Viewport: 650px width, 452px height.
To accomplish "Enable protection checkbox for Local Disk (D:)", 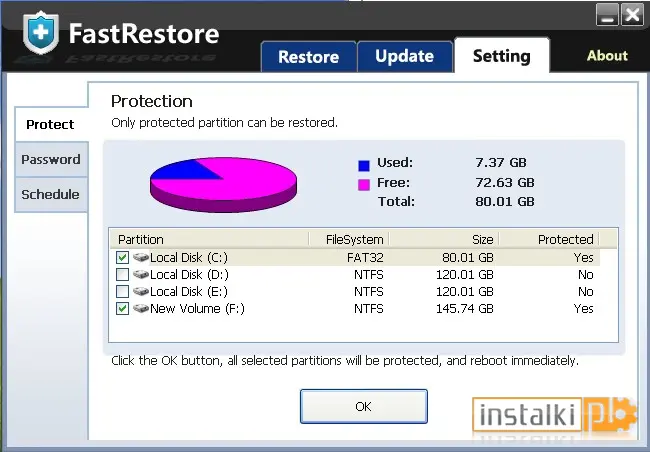I will coord(122,275).
